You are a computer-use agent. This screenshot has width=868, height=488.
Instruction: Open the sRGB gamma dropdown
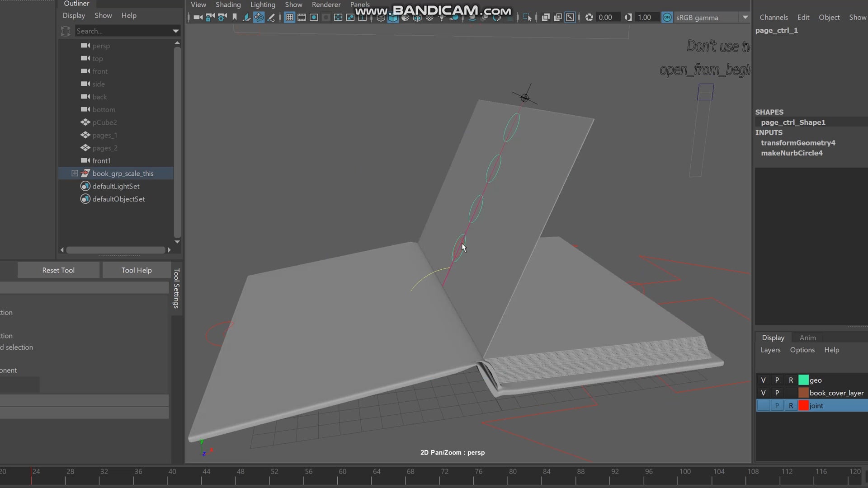(x=745, y=17)
